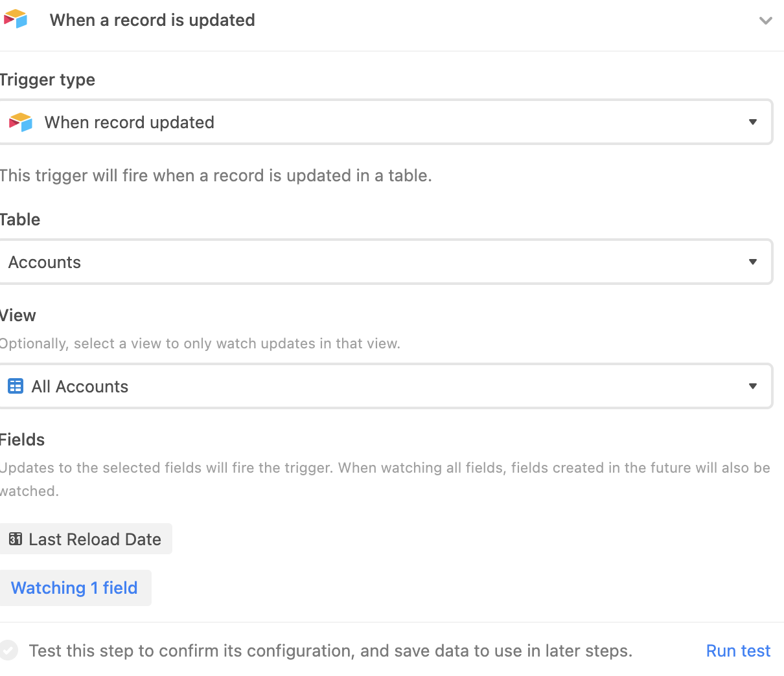Click the Airtable logo in the header
Image resolution: width=784 pixels, height=676 pixels.
[x=16, y=19]
